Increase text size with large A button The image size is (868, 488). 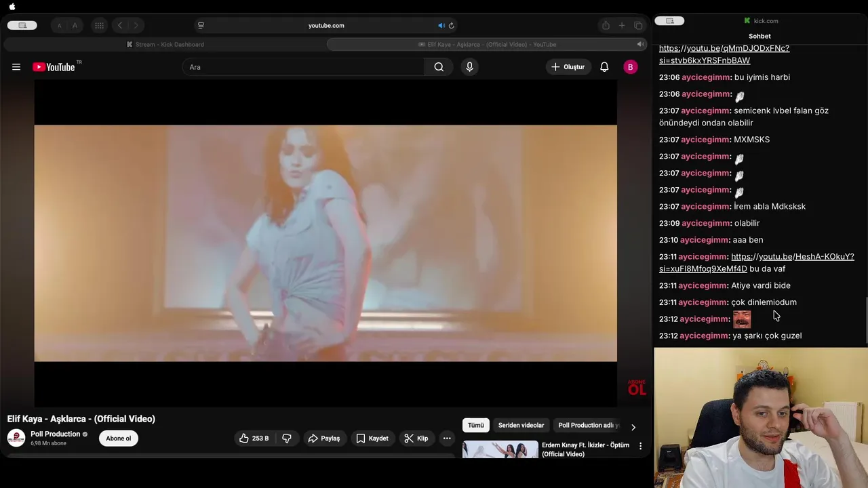75,26
